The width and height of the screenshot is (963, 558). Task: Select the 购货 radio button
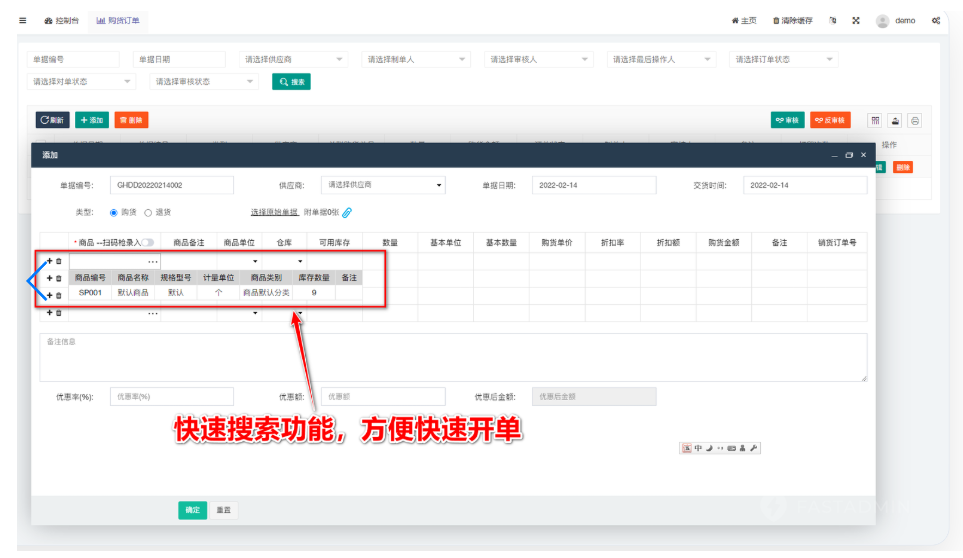coord(113,212)
